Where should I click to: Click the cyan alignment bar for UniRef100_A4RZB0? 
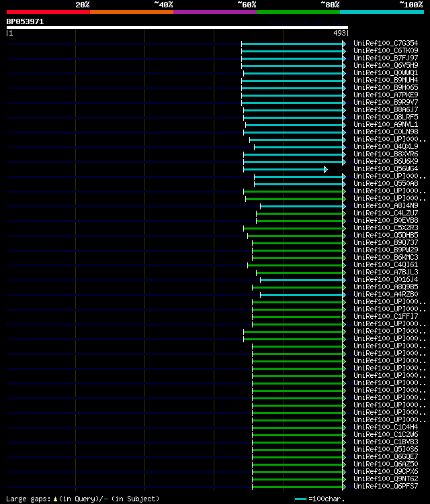302,295
